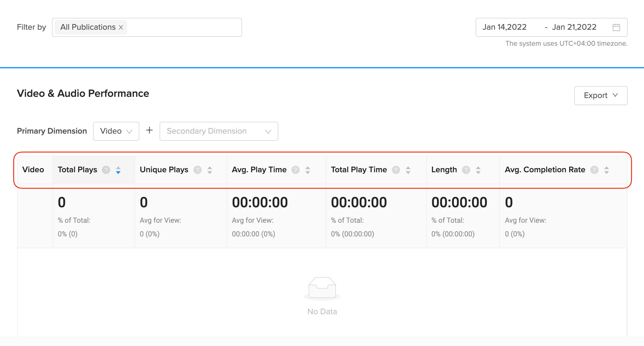This screenshot has width=644, height=346.
Task: Open the calendar icon in date range
Action: [x=616, y=27]
